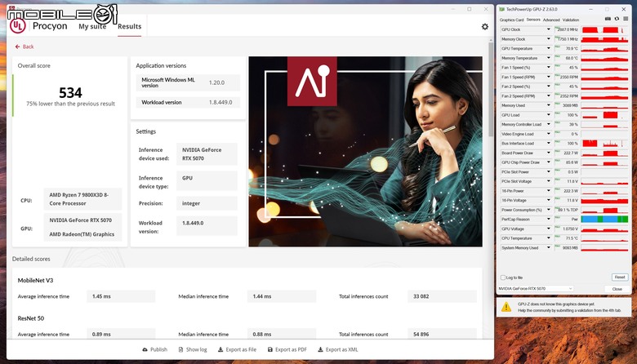Open GPU Clock sensor dropdown
The image size is (637, 364).
[x=549, y=29]
